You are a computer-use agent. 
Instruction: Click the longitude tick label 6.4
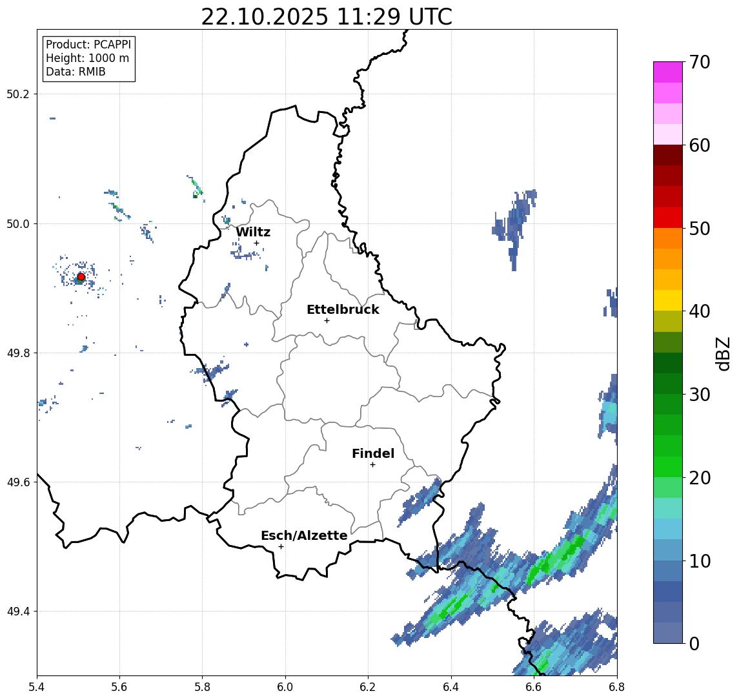point(451,687)
